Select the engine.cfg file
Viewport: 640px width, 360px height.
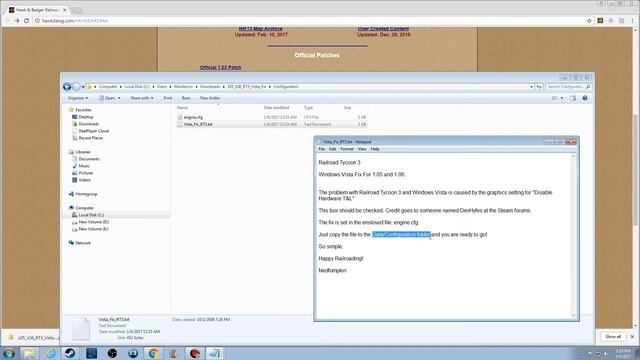click(x=193, y=118)
